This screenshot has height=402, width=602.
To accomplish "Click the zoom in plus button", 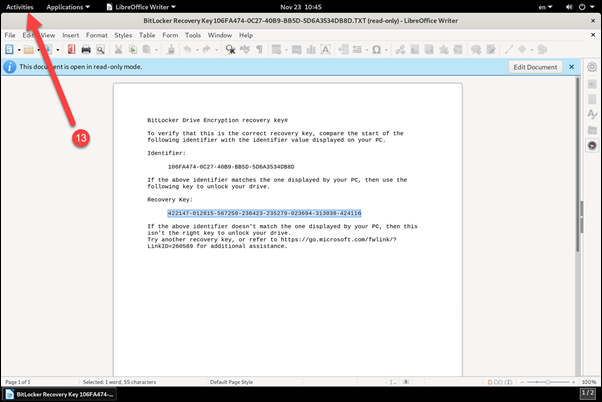I will pos(573,382).
